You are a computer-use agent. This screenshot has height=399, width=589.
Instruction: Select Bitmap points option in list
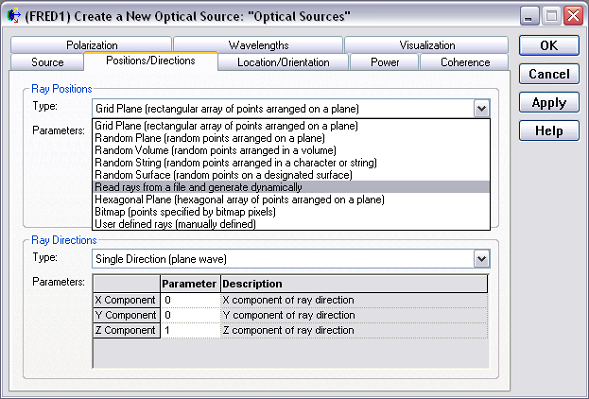[291, 212]
